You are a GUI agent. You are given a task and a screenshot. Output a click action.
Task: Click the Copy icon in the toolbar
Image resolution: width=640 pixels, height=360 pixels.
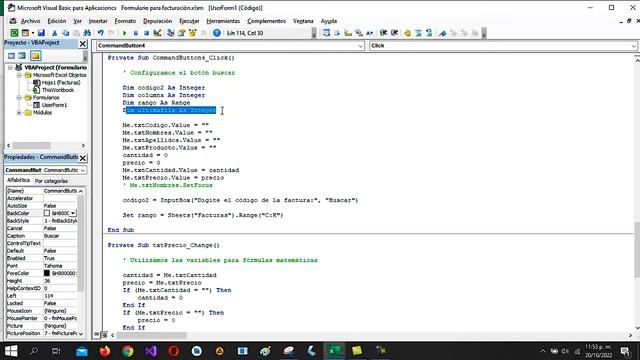click(x=65, y=33)
